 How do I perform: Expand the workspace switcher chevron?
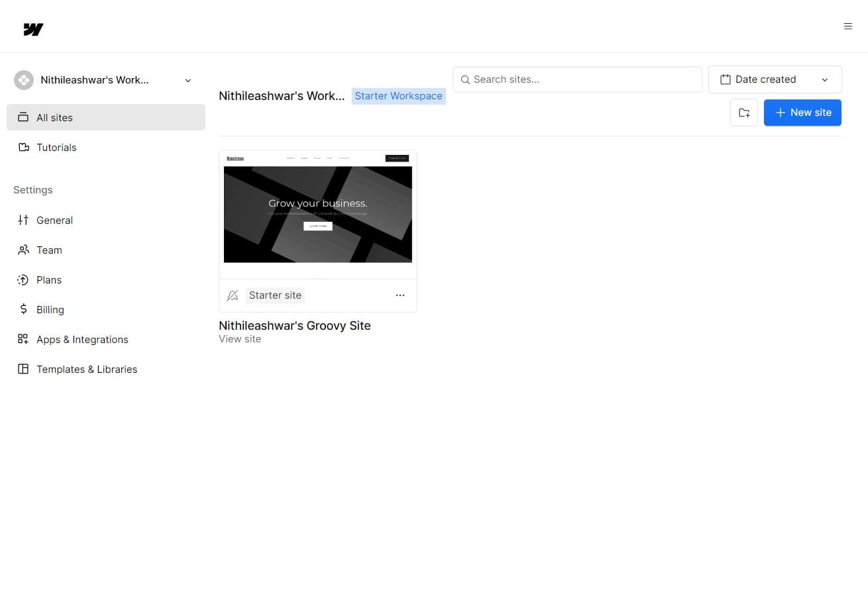pos(188,79)
